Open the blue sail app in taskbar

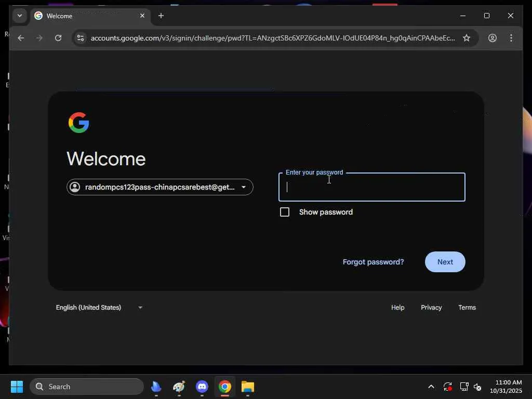pos(156,387)
